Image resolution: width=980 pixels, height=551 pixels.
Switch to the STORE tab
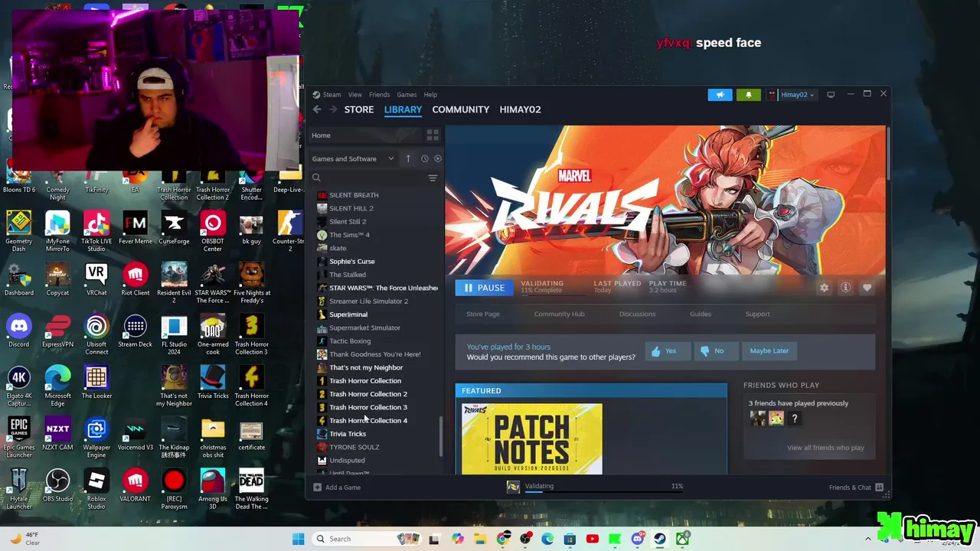click(359, 109)
